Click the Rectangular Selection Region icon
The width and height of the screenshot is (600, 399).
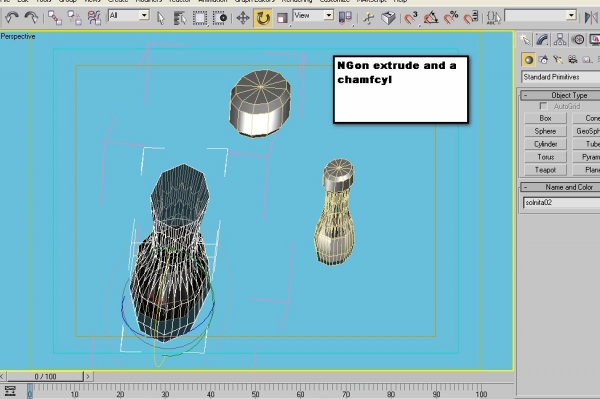(x=199, y=18)
